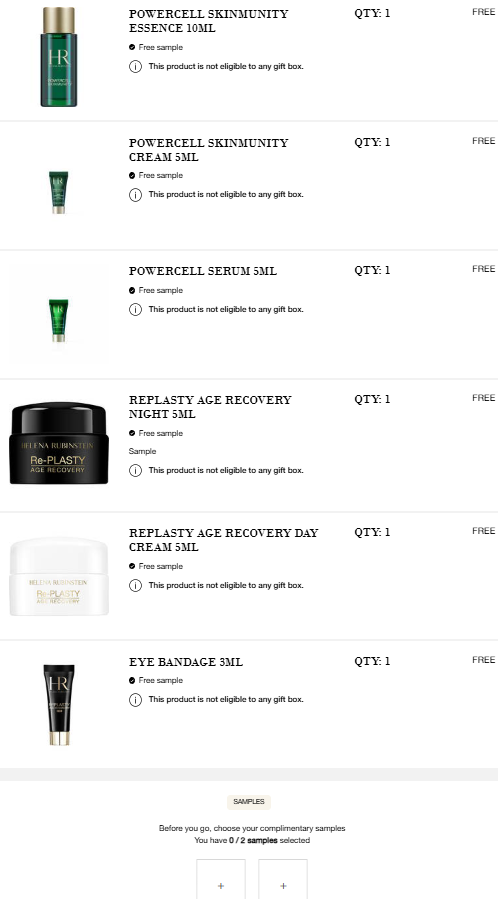Click info icon under Eye Bandage 3ML
This screenshot has height=899, width=498.
pos(135,700)
